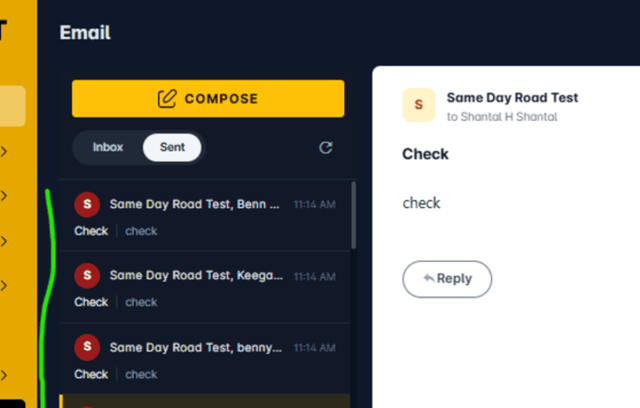Click the email list scrollbar
The height and width of the screenshot is (408, 640).
(353, 215)
